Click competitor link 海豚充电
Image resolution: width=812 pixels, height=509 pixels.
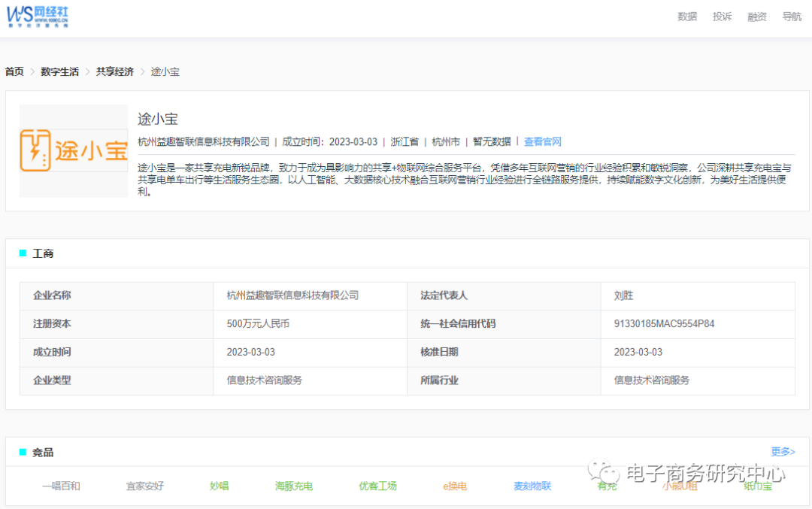294,486
